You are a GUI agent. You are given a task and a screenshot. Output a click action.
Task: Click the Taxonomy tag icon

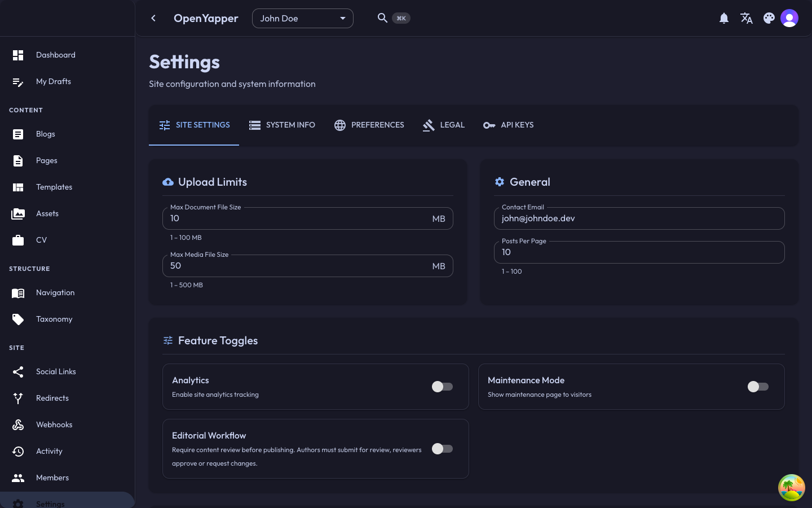(x=18, y=319)
